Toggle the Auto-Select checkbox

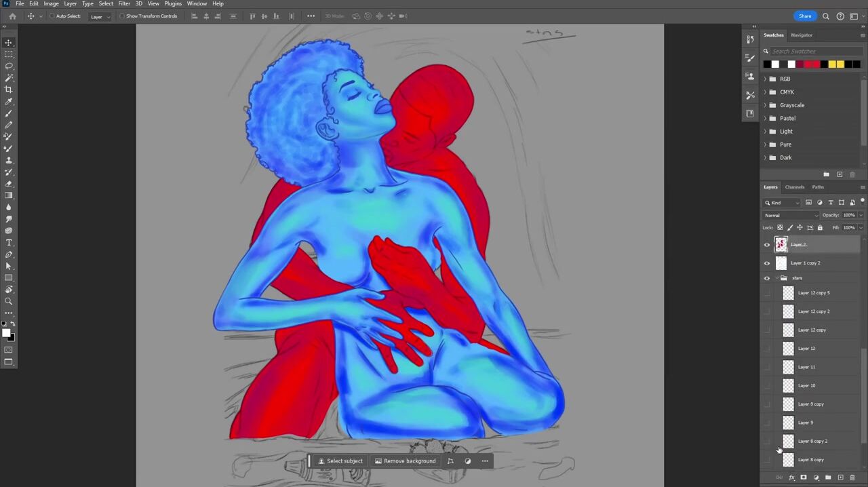[52, 16]
